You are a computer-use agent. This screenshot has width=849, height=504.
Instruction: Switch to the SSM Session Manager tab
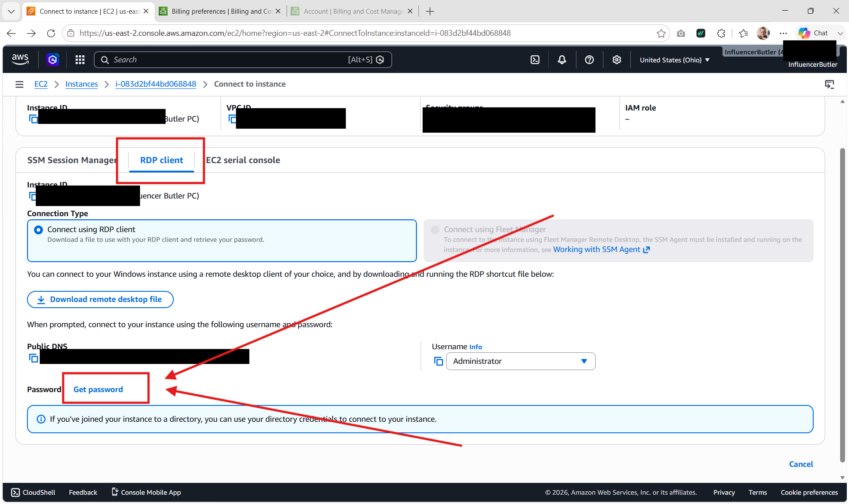pyautogui.click(x=72, y=160)
